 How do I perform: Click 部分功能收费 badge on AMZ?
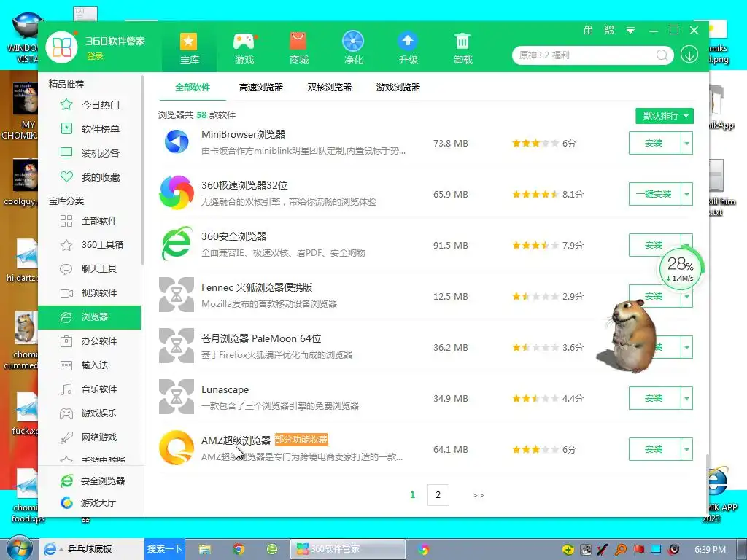click(301, 440)
